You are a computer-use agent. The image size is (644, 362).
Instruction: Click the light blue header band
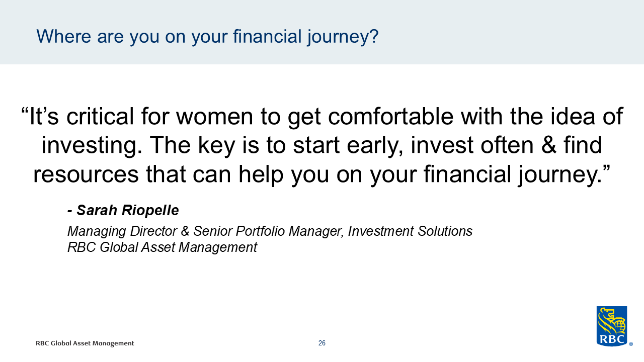(322, 32)
